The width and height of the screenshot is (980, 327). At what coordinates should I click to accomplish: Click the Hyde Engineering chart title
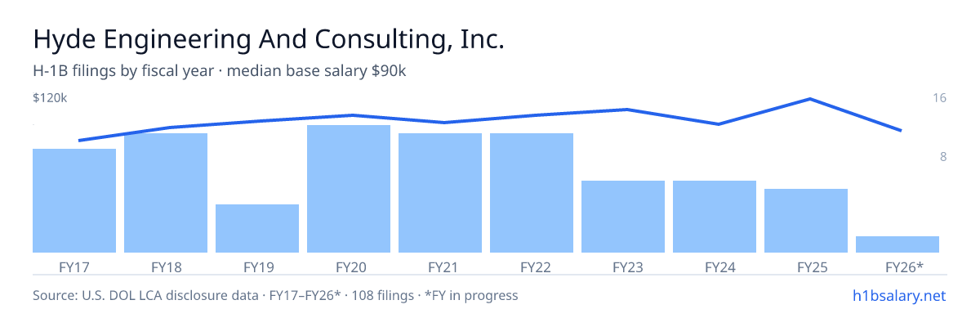(269, 39)
